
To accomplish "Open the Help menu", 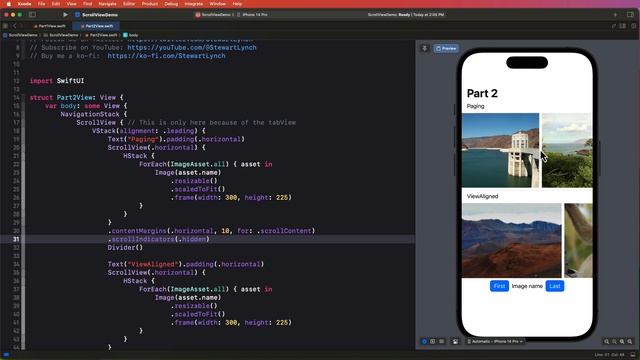I will (237, 4).
